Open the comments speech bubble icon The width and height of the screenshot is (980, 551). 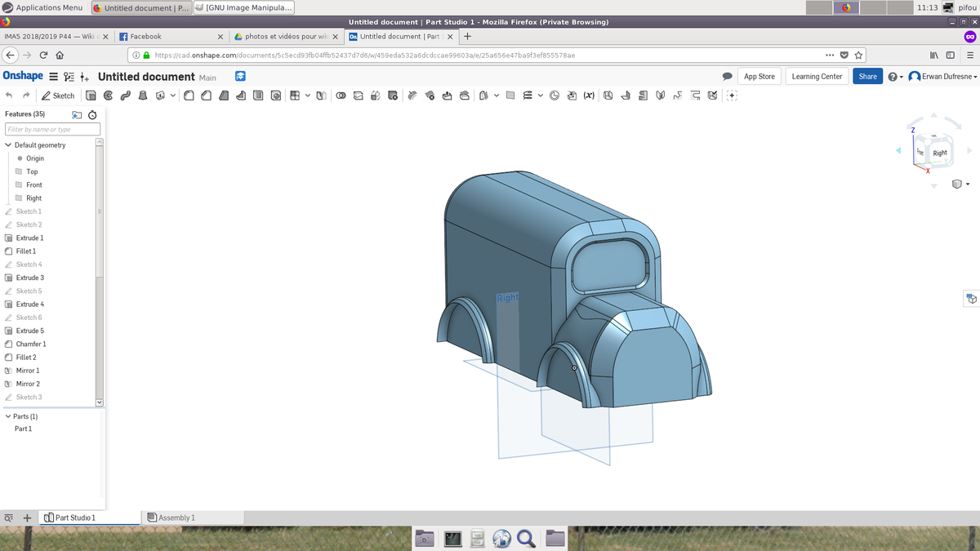click(727, 77)
